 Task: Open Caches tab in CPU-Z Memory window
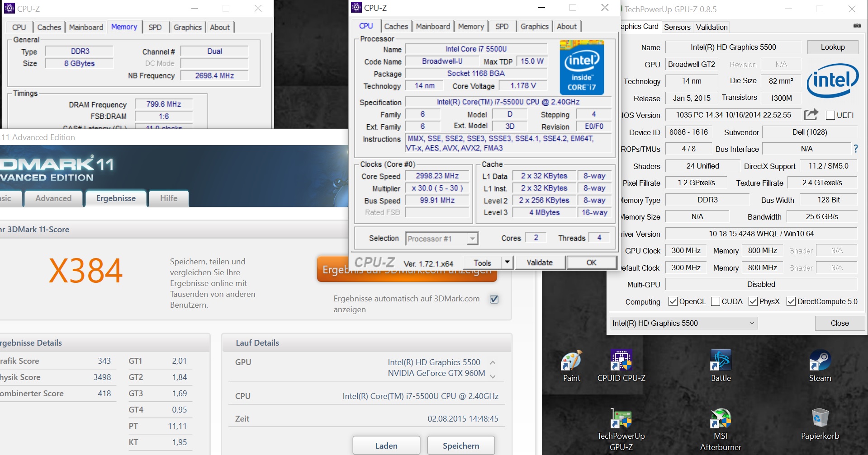coord(49,27)
